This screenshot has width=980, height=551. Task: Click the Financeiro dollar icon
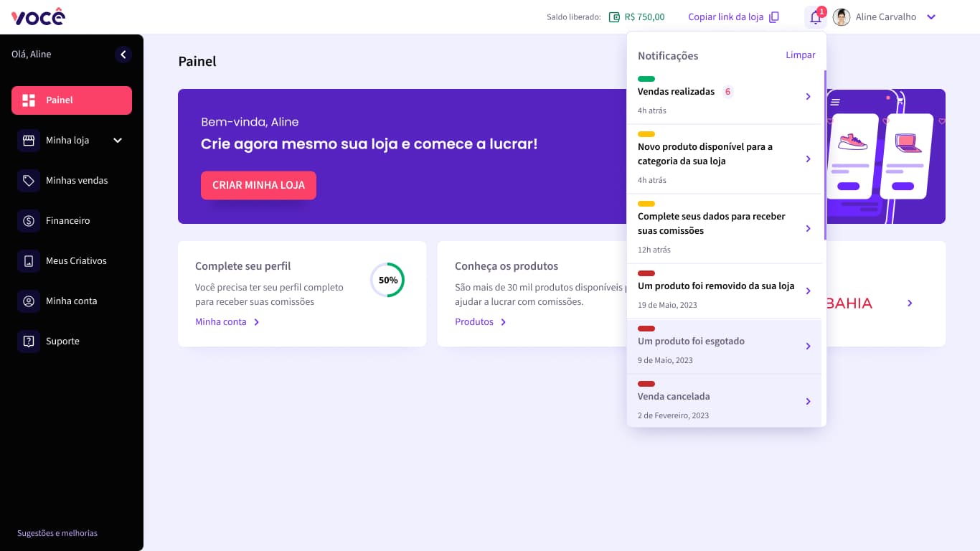point(29,221)
